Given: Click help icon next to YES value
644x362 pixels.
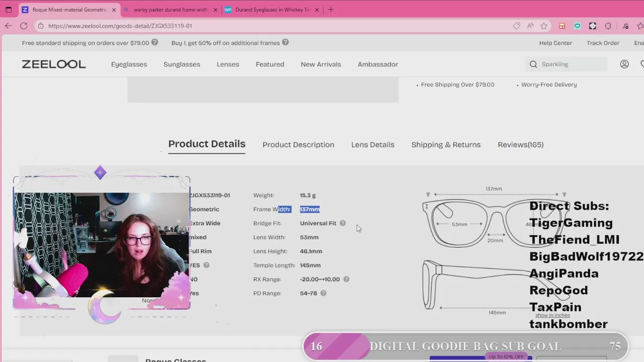Looking at the screenshot, I should (206, 265).
